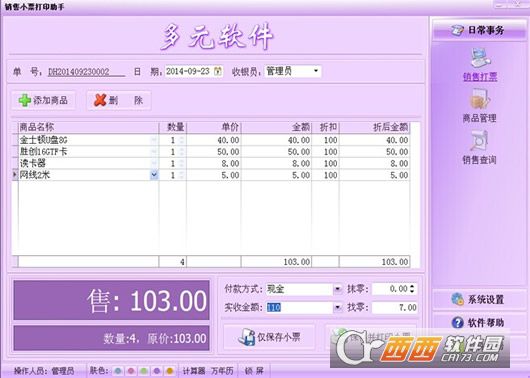Open 商品管理 product management icon

480,105
